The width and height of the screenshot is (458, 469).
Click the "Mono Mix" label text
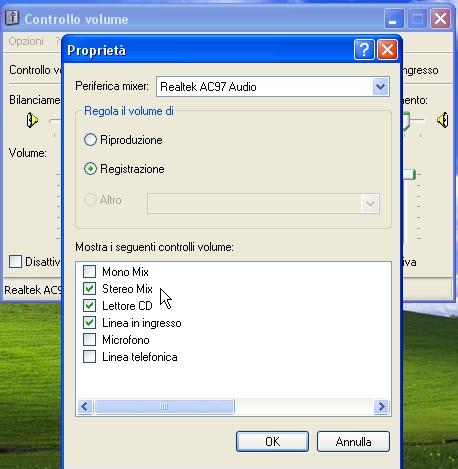click(125, 272)
